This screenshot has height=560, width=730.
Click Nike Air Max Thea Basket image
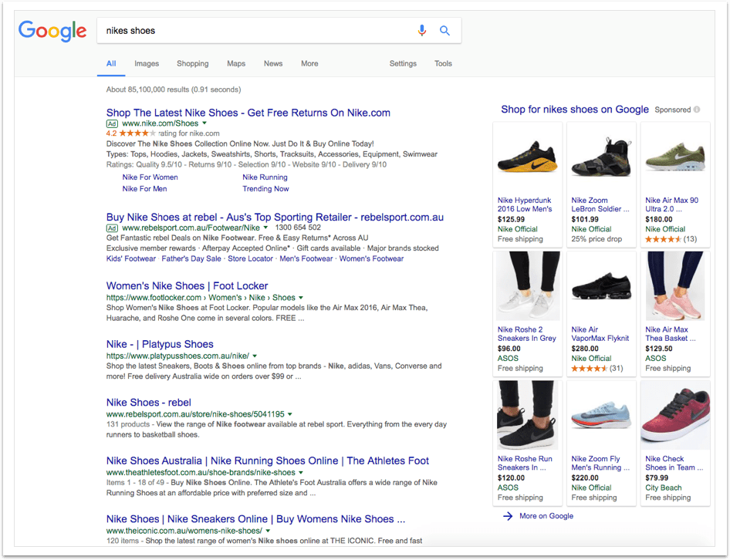(675, 286)
